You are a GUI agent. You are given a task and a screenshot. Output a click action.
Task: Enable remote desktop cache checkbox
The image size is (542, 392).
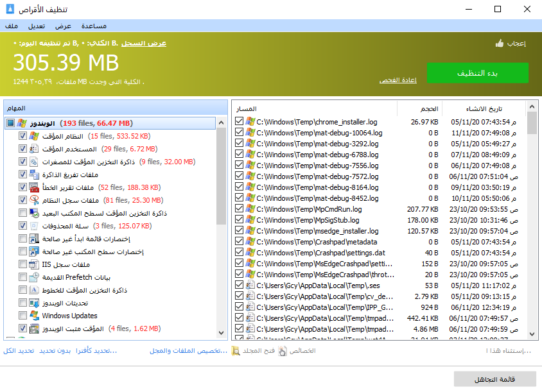click(x=22, y=213)
